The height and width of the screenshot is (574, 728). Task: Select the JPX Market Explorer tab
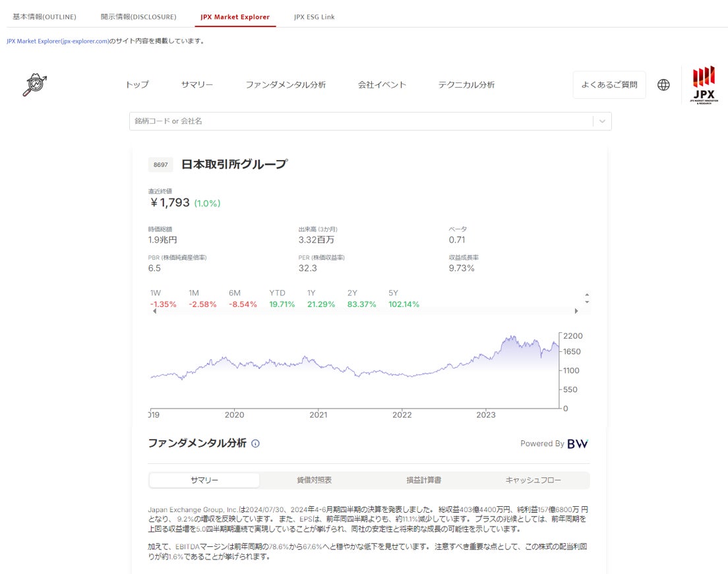coord(235,17)
